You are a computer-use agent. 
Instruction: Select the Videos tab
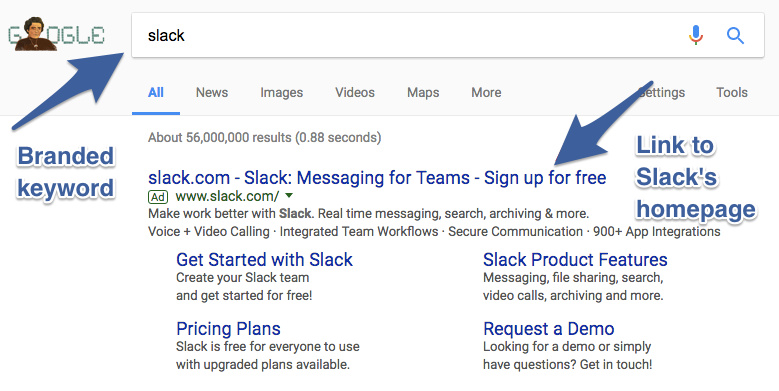point(355,92)
